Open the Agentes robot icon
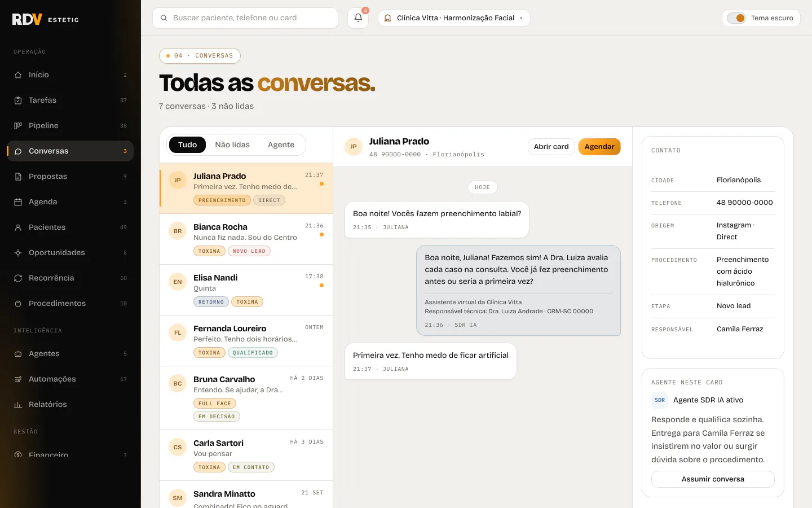The height and width of the screenshot is (508, 812). click(18, 353)
